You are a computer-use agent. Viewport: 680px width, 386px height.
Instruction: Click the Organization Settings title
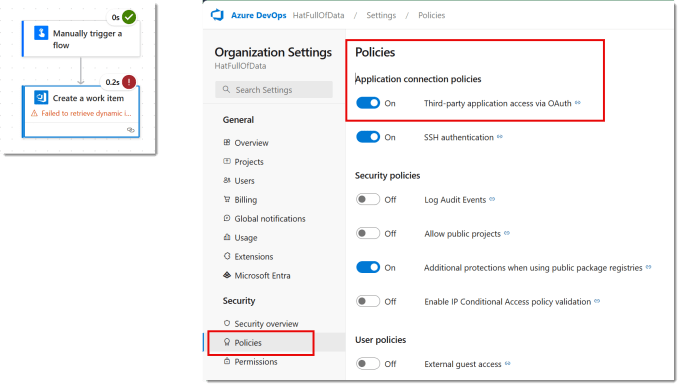pyautogui.click(x=273, y=52)
